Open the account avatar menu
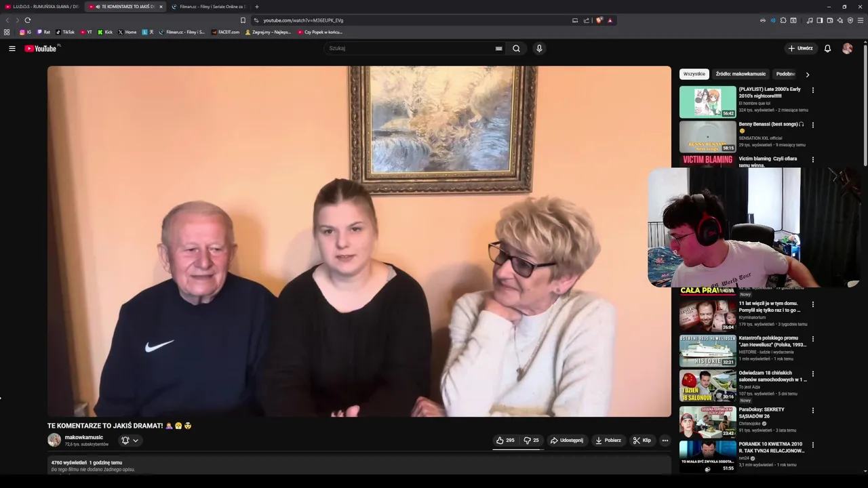 point(847,48)
